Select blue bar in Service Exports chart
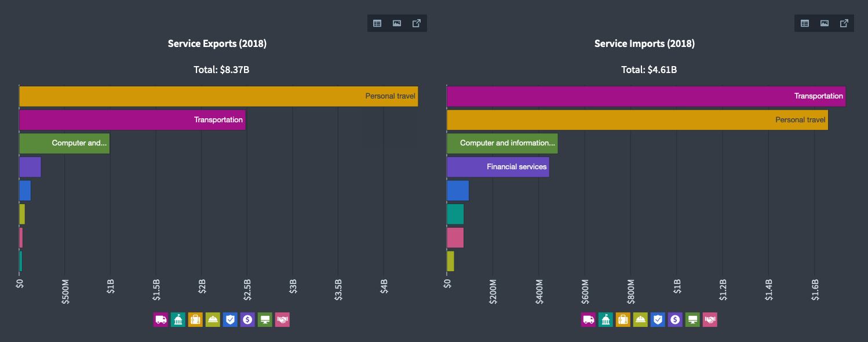 [x=25, y=190]
